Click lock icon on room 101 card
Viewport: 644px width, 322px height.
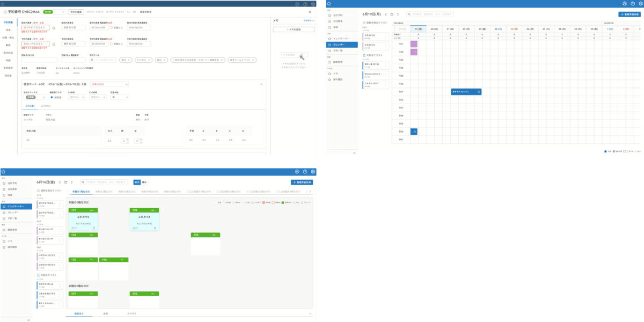(x=94, y=228)
